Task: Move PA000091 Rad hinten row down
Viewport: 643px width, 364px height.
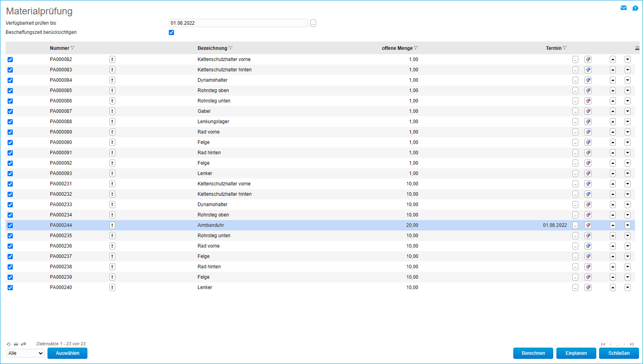Action: pyautogui.click(x=627, y=153)
